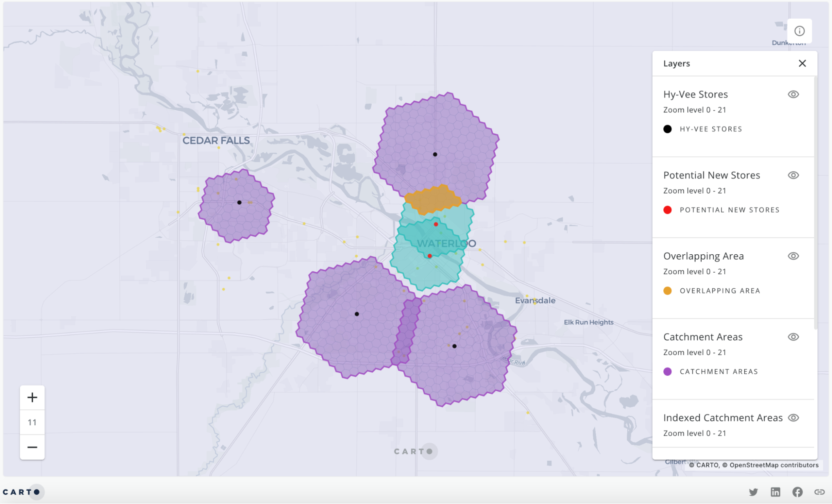
Task: Copy map link with chain icon
Action: pyautogui.click(x=820, y=492)
